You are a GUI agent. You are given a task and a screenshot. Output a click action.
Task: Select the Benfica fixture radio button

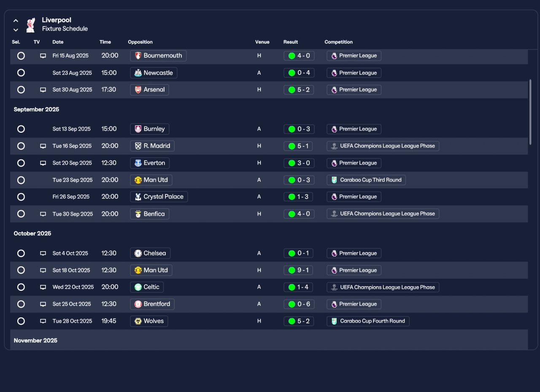tap(21, 214)
